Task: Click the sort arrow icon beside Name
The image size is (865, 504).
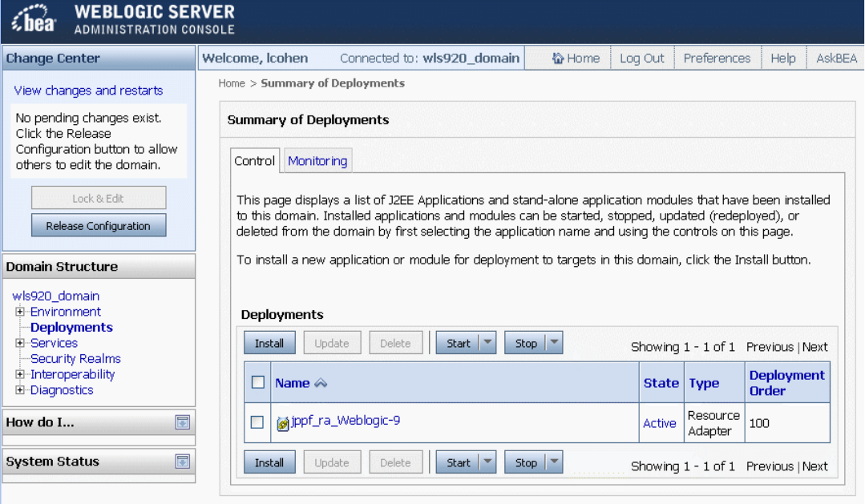Action: (321, 383)
